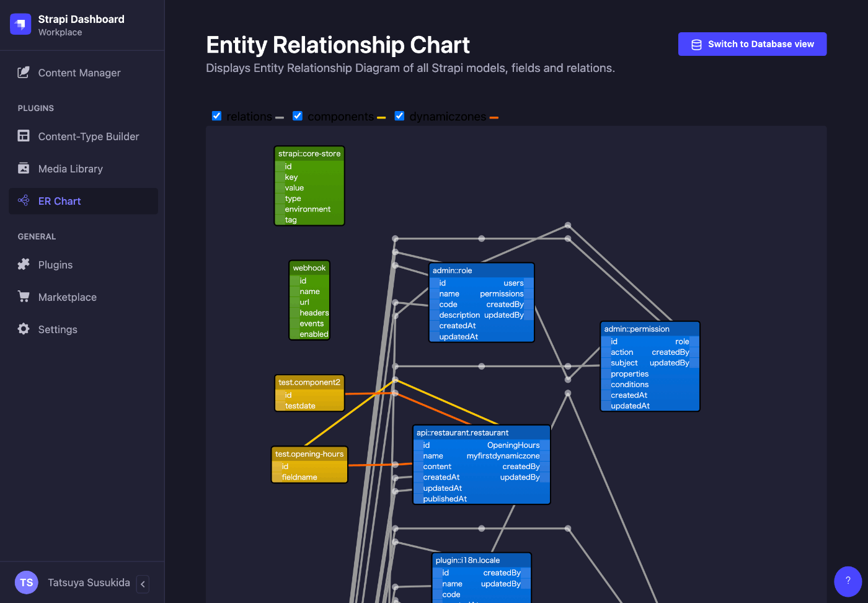Open the Media Library icon

[x=24, y=168]
